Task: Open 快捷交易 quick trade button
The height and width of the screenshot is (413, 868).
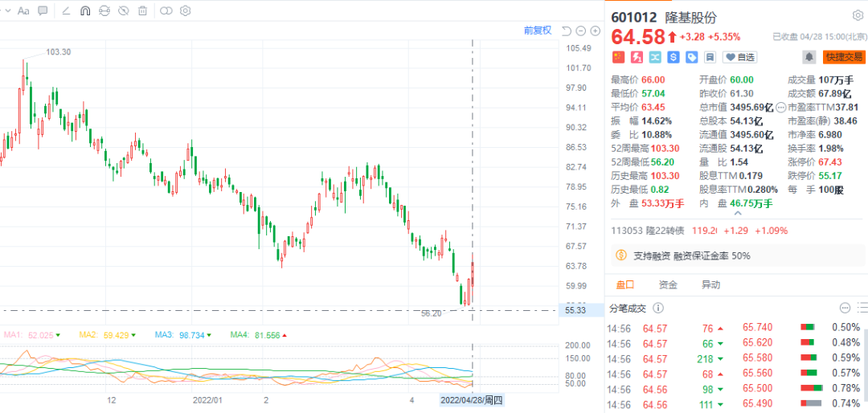Action: (844, 56)
